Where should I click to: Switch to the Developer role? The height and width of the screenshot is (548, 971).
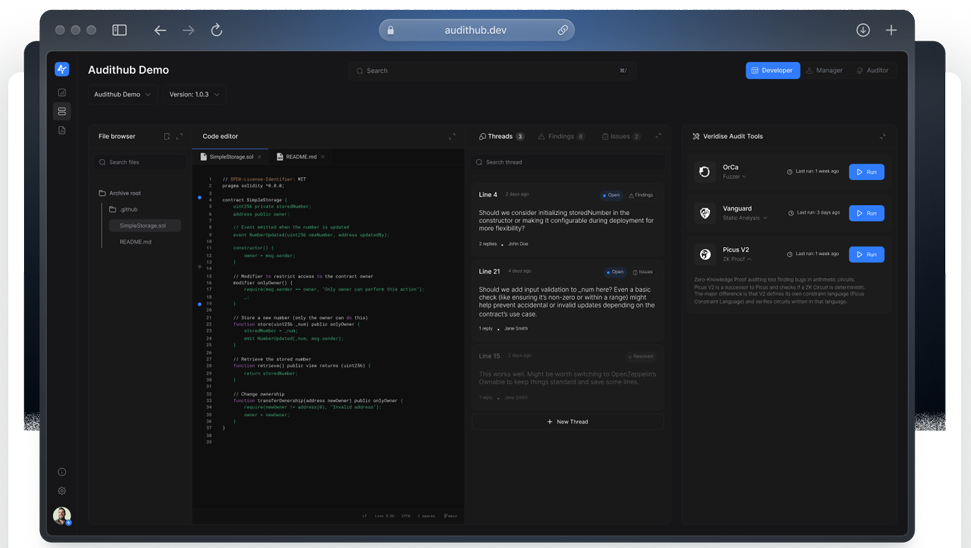coord(772,71)
